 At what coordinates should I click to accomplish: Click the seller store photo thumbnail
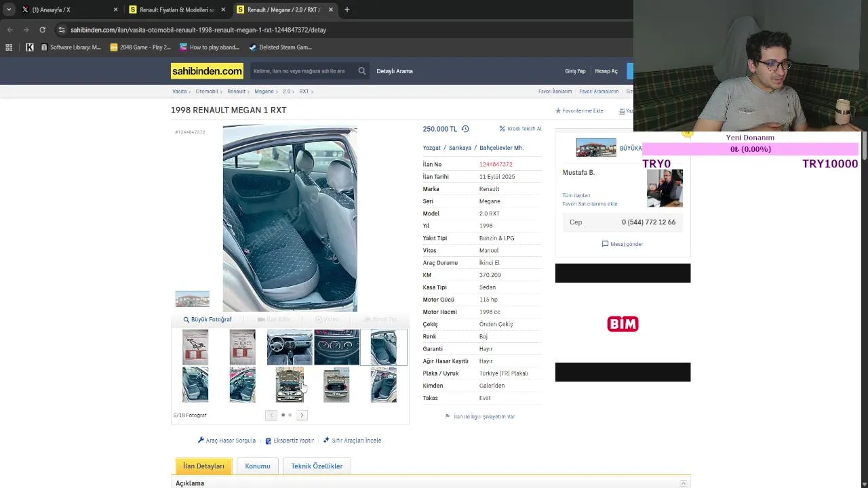[596, 148]
